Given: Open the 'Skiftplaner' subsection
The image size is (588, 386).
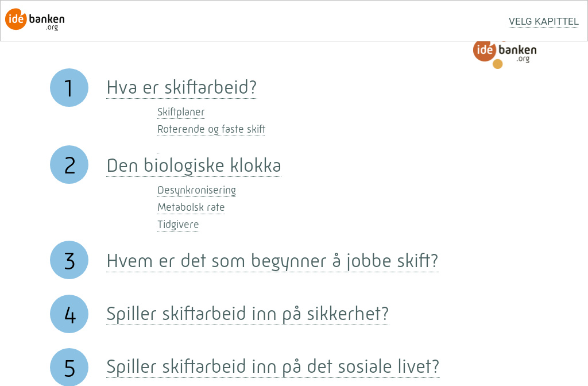Looking at the screenshot, I should [x=181, y=112].
